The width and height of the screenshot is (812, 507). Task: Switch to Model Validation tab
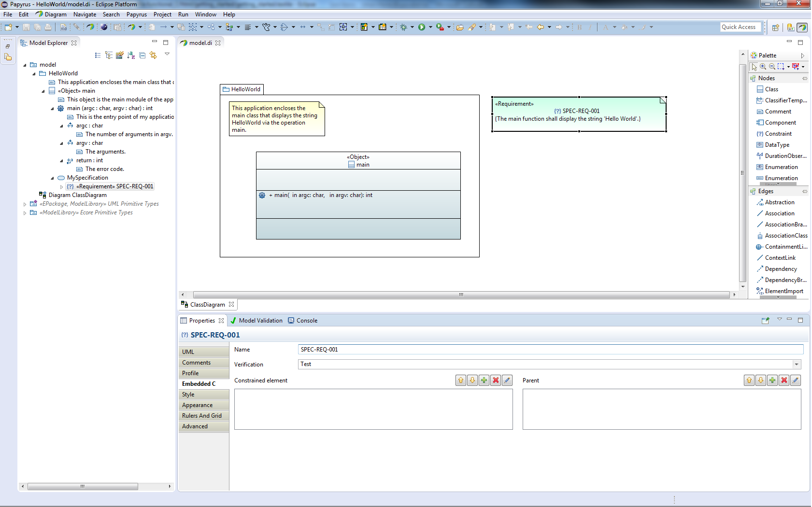[257, 320]
